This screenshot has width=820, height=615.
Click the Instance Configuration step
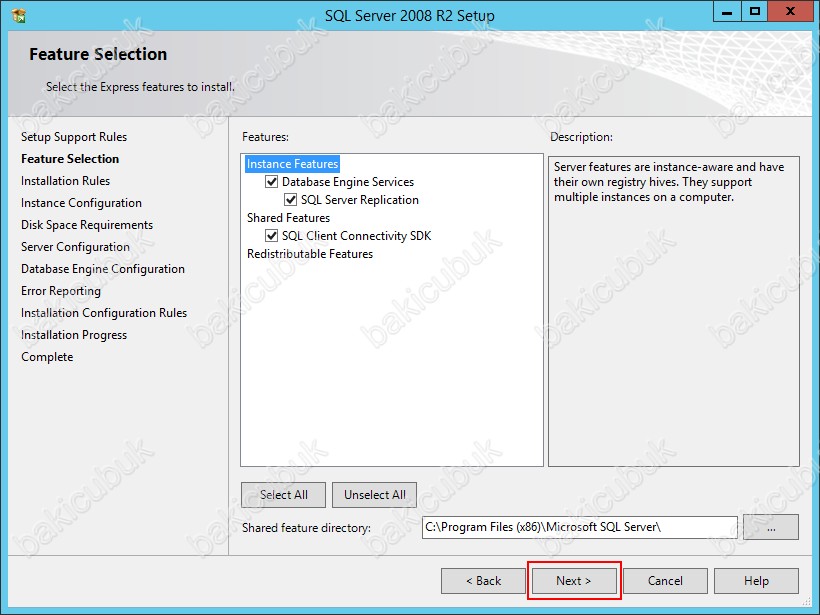coord(81,203)
